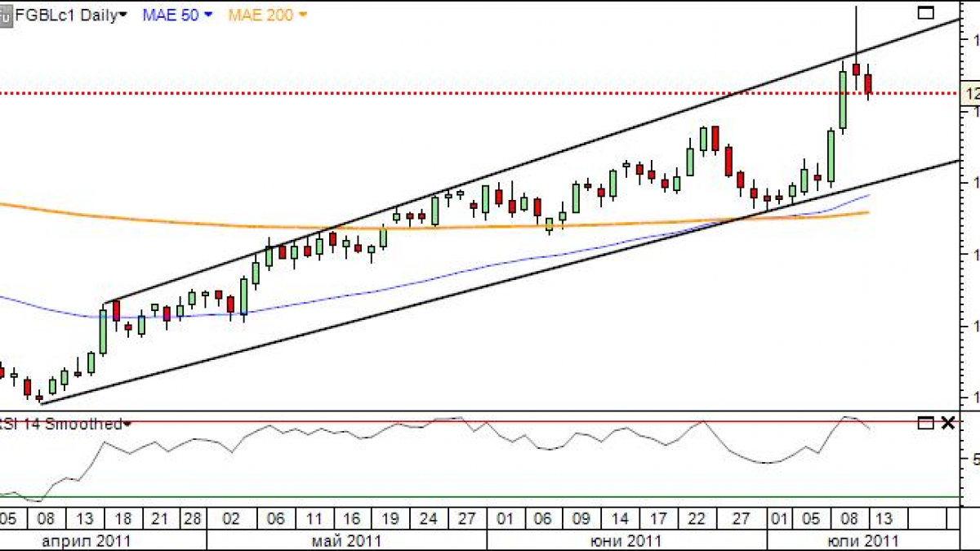Click the instrument icon beside FGBLc1 Daily
The height and width of the screenshot is (551, 980).
click(x=4, y=15)
